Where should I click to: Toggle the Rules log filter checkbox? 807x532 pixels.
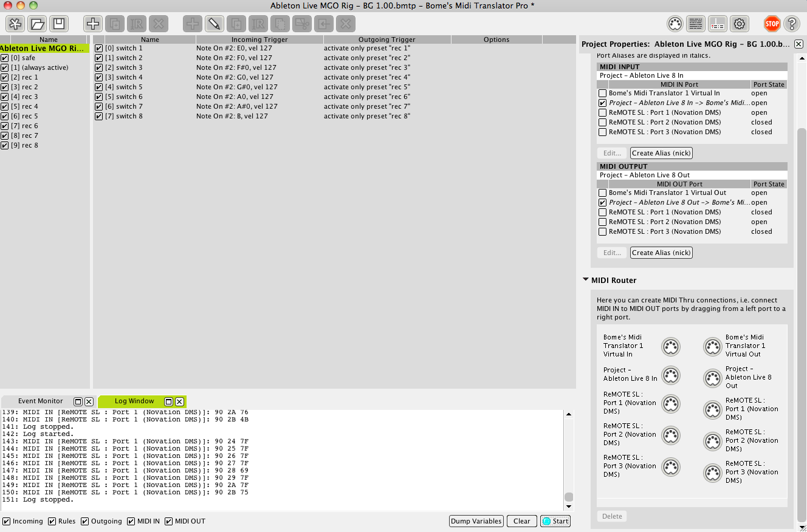point(52,521)
